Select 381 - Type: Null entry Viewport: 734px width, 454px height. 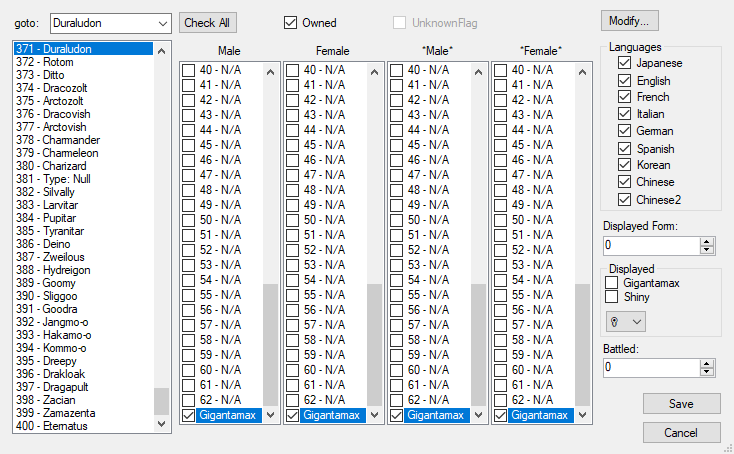tap(84, 179)
